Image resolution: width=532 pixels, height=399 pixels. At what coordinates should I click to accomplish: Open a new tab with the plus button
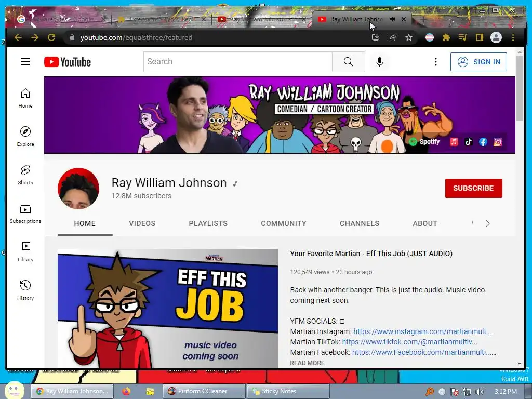tap(423, 19)
